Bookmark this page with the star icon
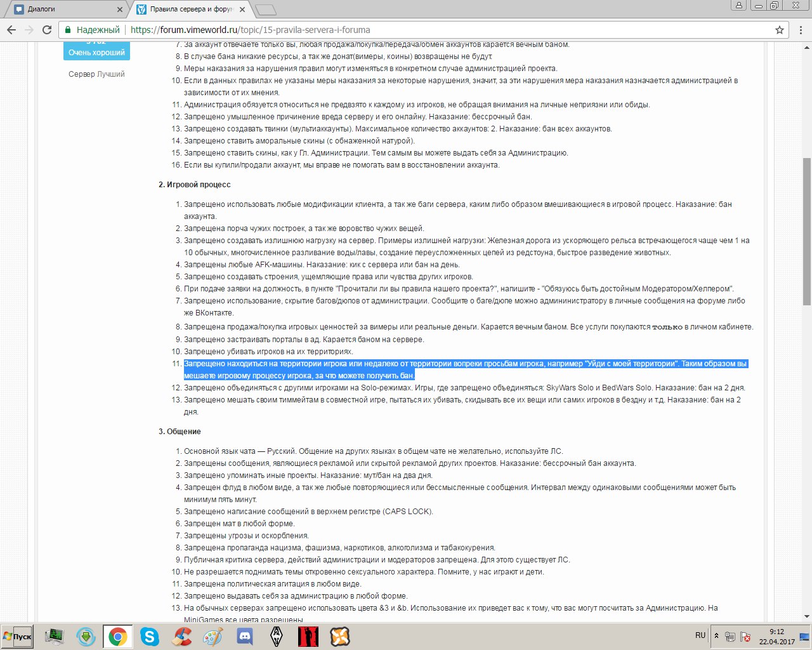This screenshot has width=812, height=650. click(x=780, y=30)
